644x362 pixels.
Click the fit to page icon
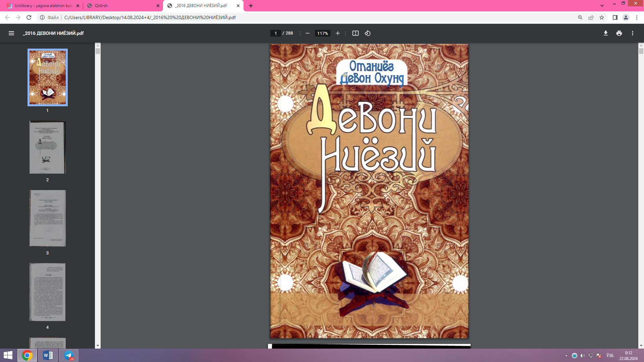coord(356,33)
